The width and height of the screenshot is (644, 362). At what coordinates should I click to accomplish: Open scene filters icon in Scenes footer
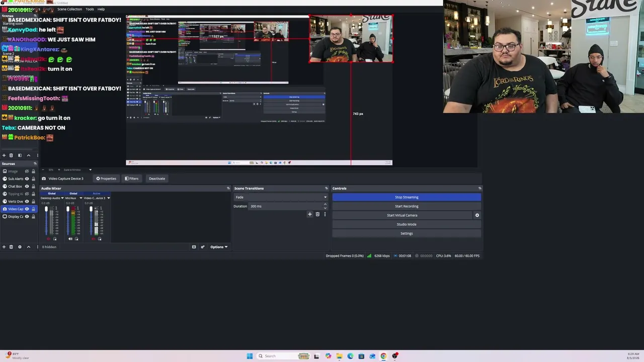(20, 155)
